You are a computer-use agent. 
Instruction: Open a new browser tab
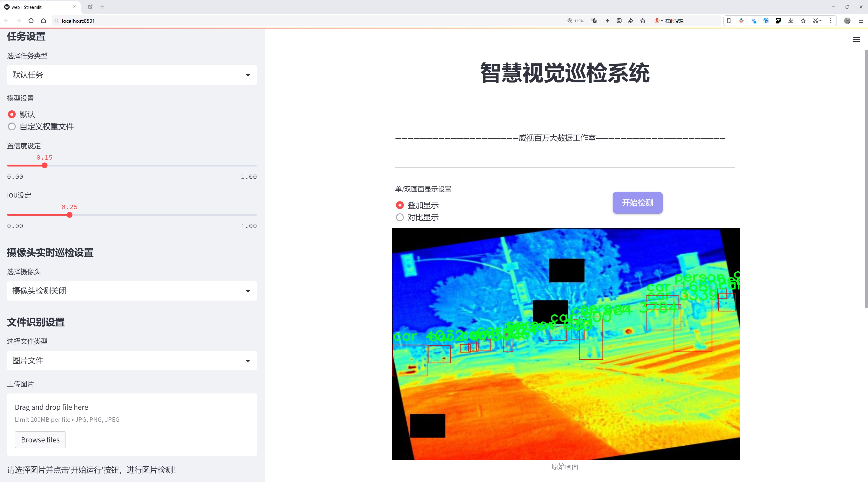point(102,7)
